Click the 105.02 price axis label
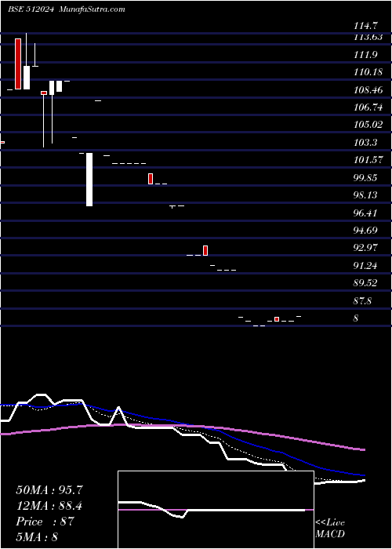392x549 pixels. tap(368, 125)
